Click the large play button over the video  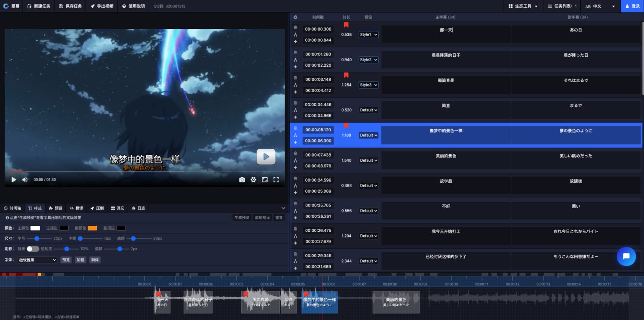(266, 157)
